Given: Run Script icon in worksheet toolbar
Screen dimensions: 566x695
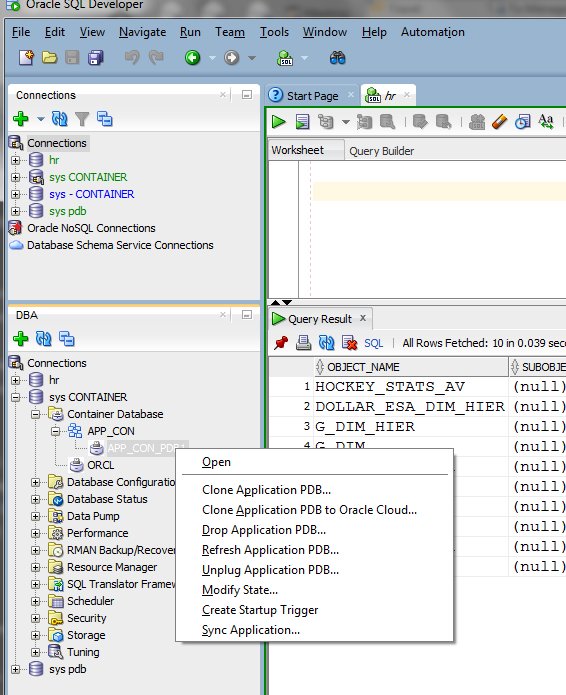Looking at the screenshot, I should [302, 121].
